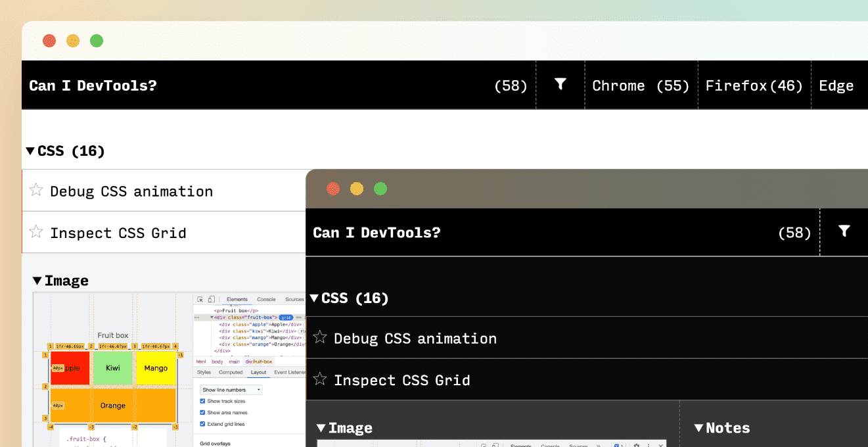This screenshot has width=868, height=447.
Task: Click the Orange grid cell
Action: click(113, 405)
